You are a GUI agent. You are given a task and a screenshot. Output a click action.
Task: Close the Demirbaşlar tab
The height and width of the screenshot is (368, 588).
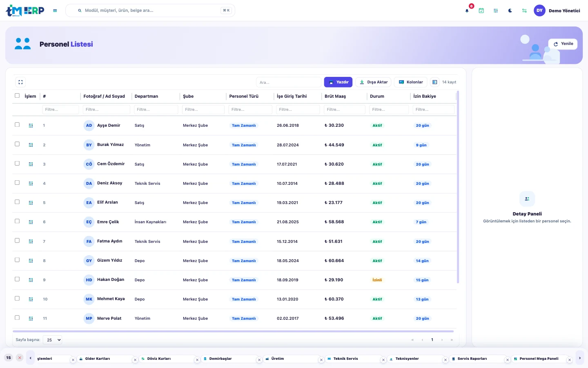coord(259,360)
